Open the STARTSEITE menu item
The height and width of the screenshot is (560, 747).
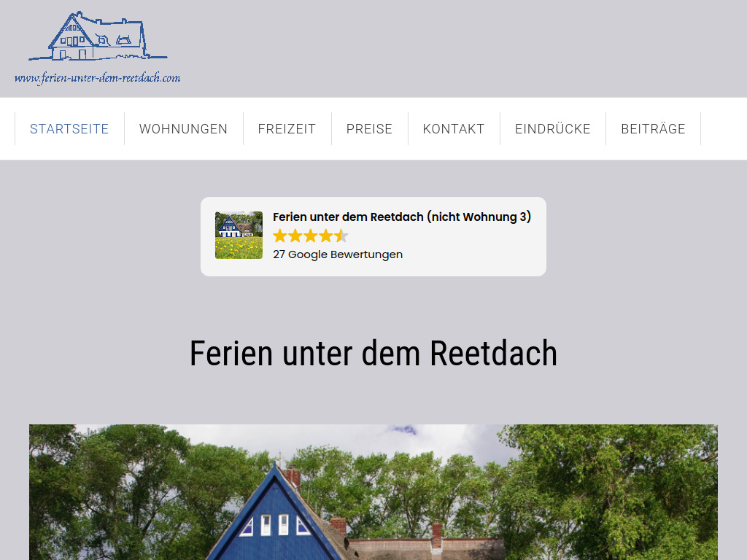click(69, 128)
